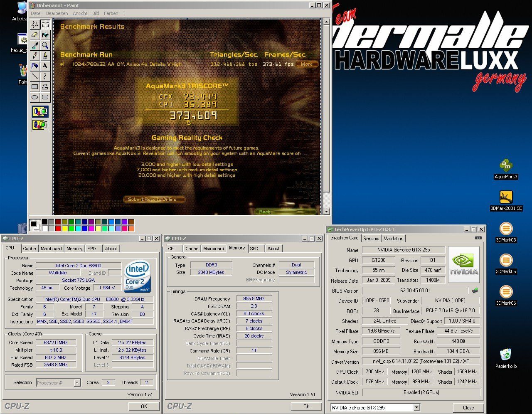Select the opaque selection mode option

click(x=40, y=111)
